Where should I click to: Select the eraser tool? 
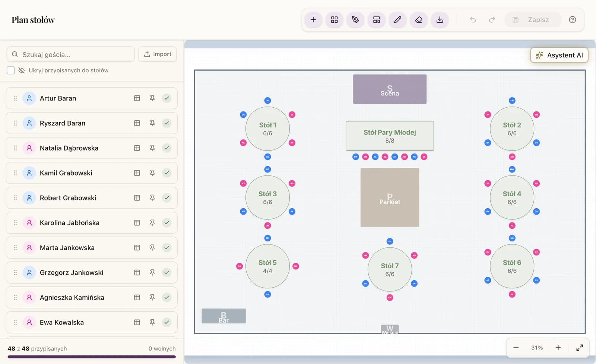tap(419, 20)
